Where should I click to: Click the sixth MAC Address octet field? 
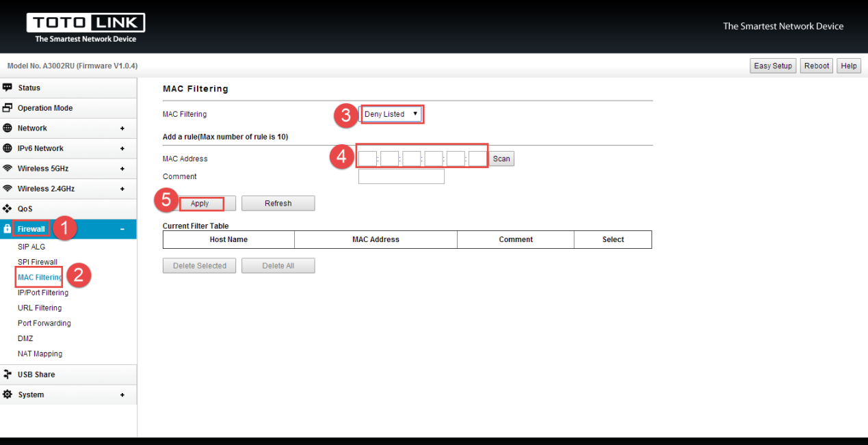(477, 159)
